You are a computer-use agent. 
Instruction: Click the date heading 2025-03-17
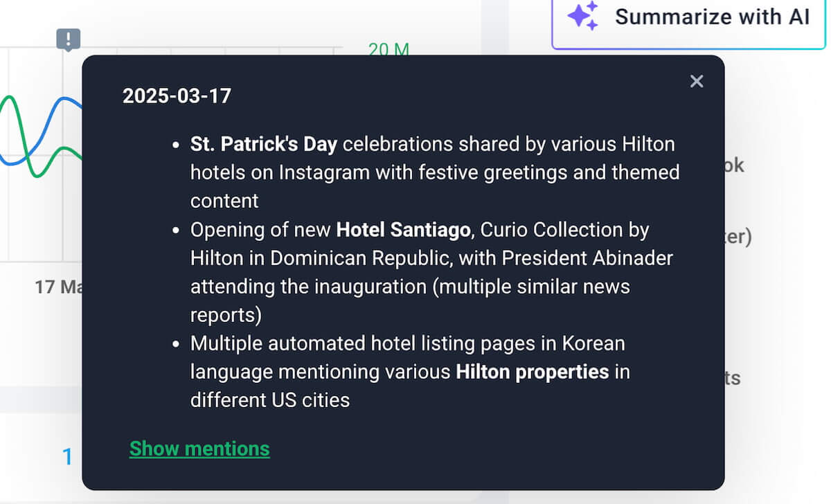tap(177, 96)
